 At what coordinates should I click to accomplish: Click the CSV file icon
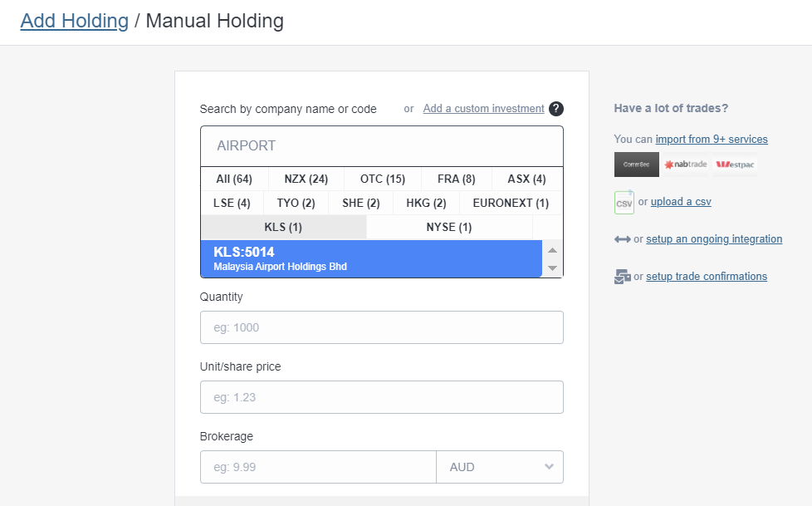(x=624, y=202)
